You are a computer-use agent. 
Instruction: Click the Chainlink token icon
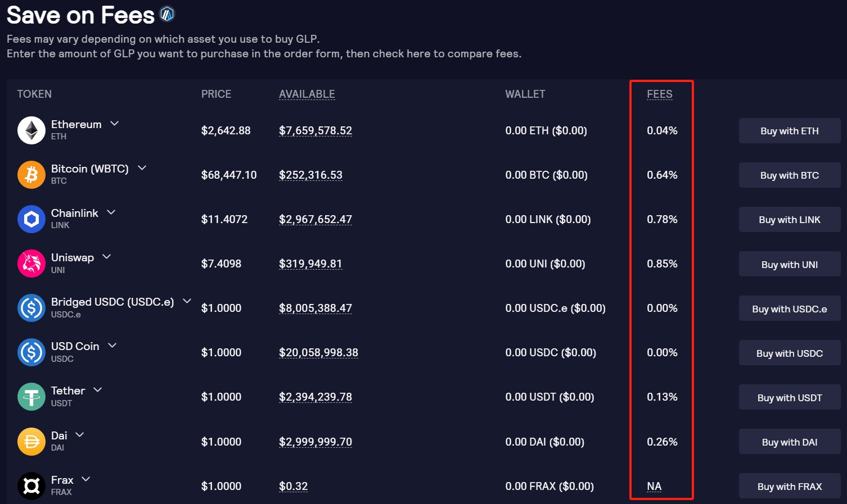pyautogui.click(x=31, y=219)
